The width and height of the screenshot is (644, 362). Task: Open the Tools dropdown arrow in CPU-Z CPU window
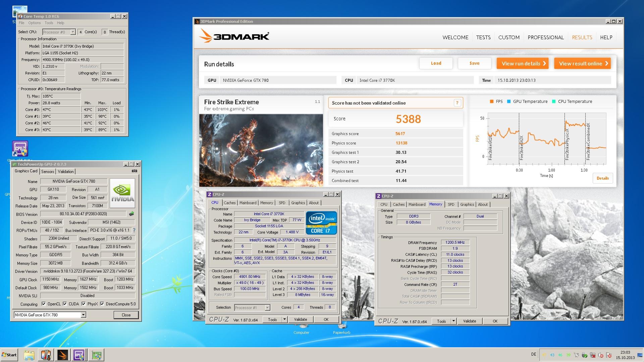284,319
